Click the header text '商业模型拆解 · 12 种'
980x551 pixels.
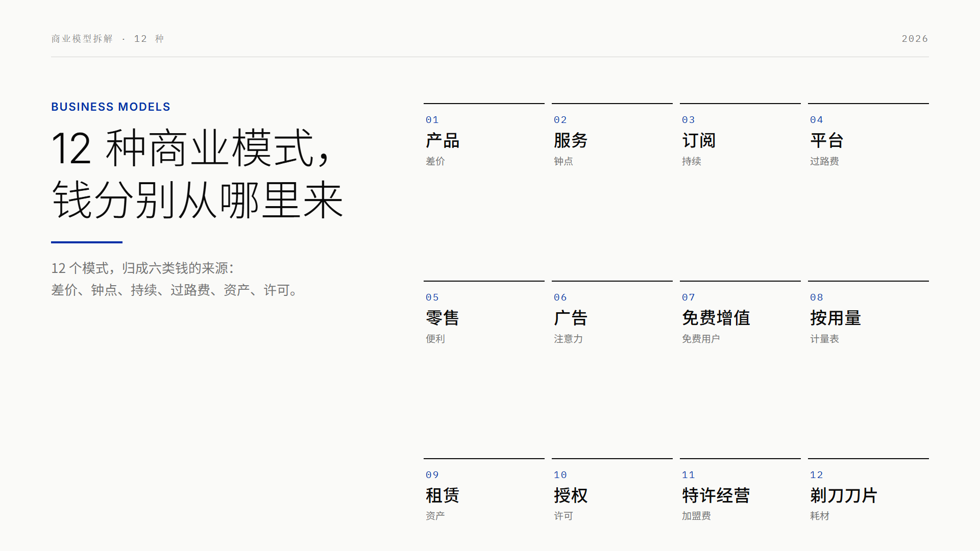[x=108, y=39]
